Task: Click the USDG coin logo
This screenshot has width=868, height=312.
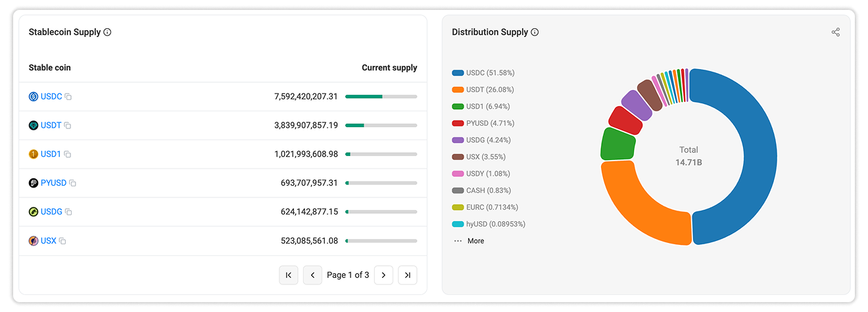Action: (x=34, y=212)
